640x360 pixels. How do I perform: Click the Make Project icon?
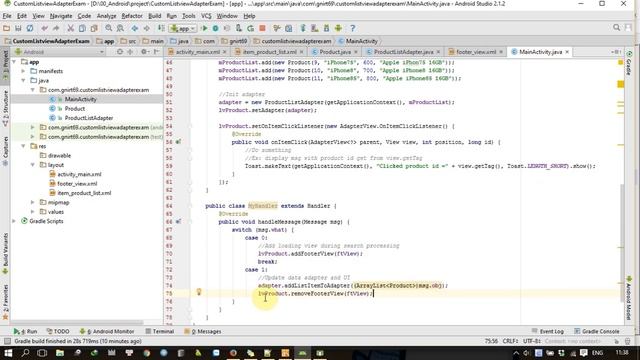click(161, 28)
